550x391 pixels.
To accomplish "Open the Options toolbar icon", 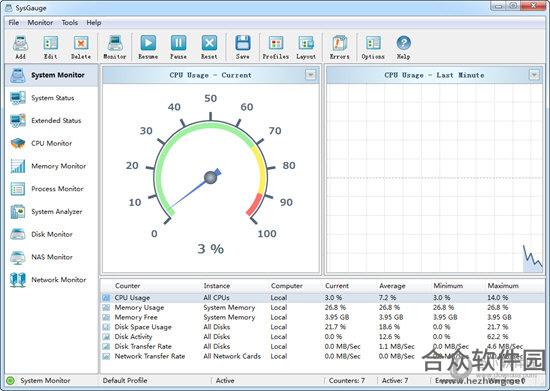I will tap(373, 47).
